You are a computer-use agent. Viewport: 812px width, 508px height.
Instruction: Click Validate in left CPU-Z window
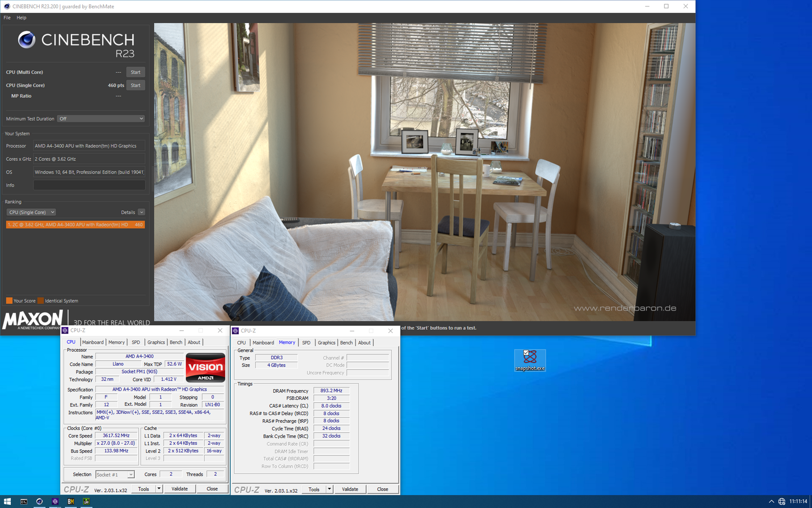tap(180, 489)
